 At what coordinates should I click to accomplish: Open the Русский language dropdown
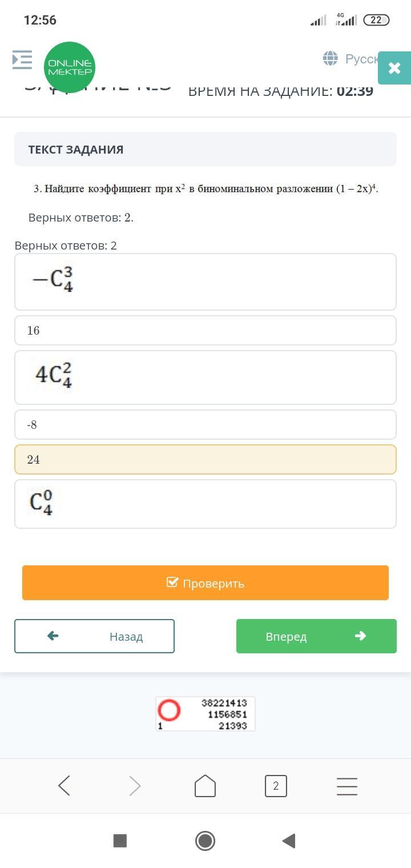point(361,59)
